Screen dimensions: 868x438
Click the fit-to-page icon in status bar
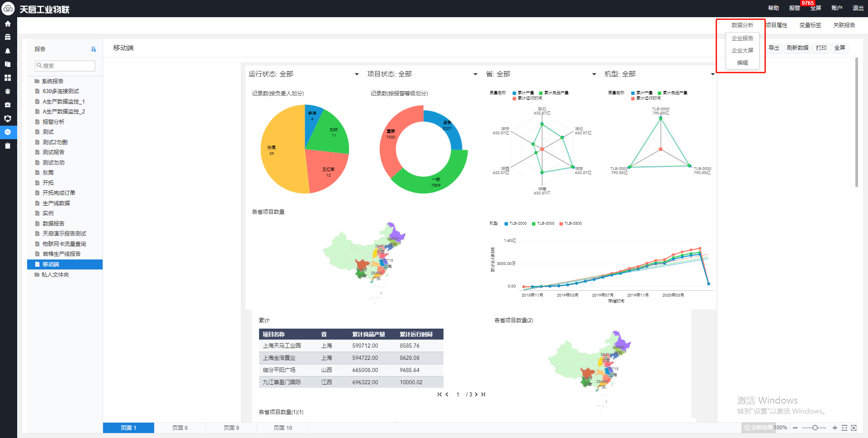(854, 428)
